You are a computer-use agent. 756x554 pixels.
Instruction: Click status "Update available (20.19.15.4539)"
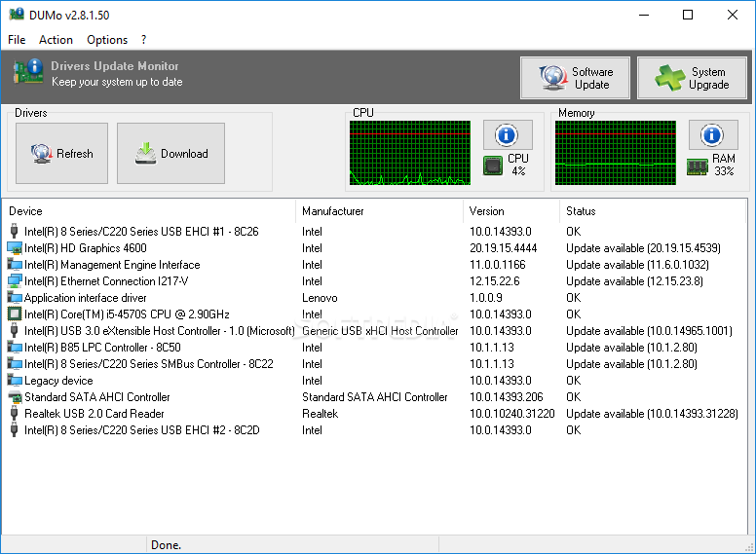point(643,248)
